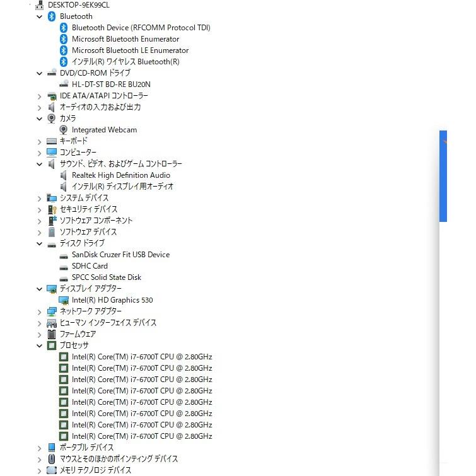The width and height of the screenshot is (476, 476).
Task: Expand the キーボード category
Action: 39,141
